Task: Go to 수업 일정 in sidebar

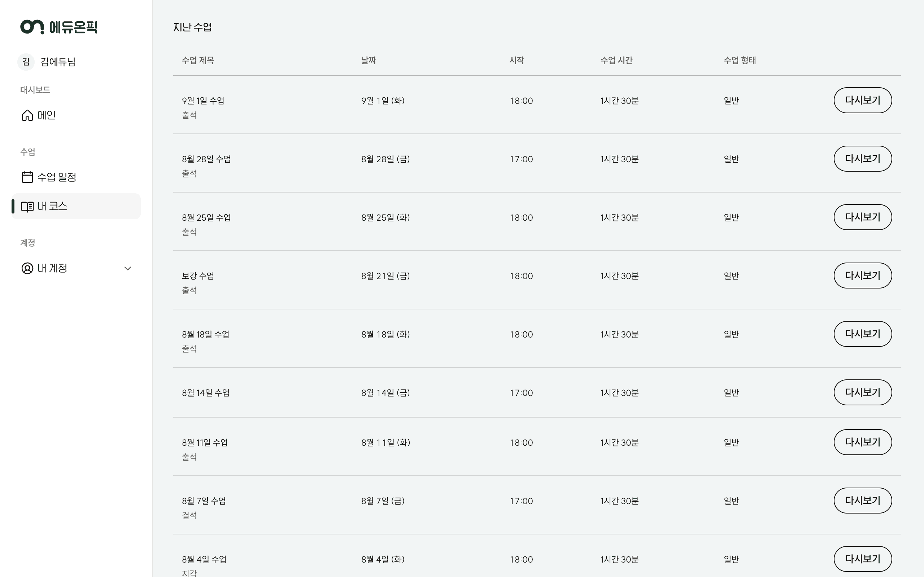Action: click(x=76, y=177)
